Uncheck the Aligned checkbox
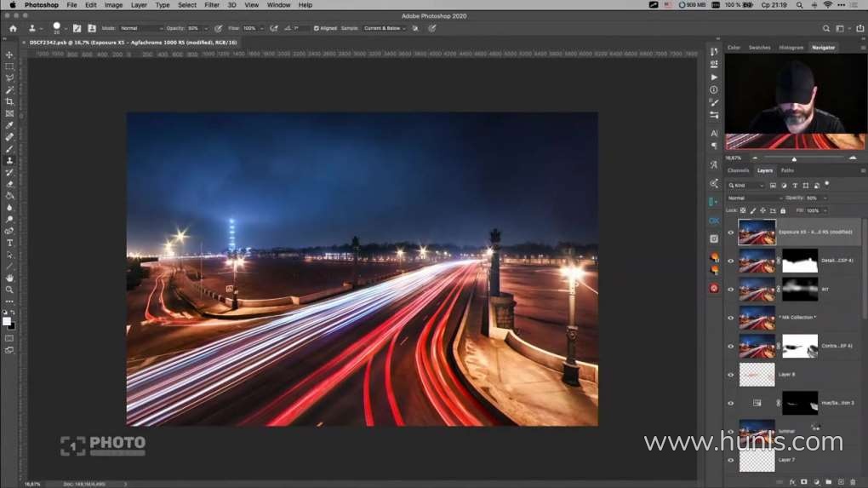This screenshot has width=868, height=488. pyautogui.click(x=317, y=28)
